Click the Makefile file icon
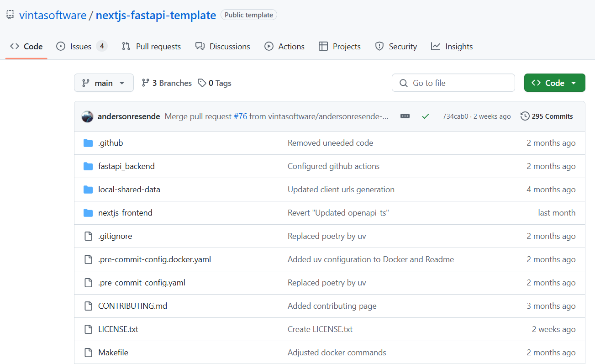This screenshot has width=595, height=364. 88,353
